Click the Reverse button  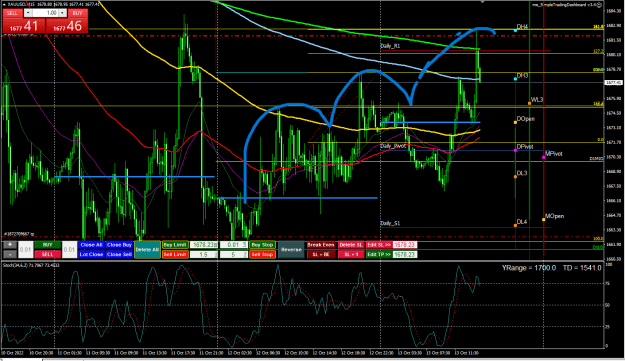coord(291,250)
